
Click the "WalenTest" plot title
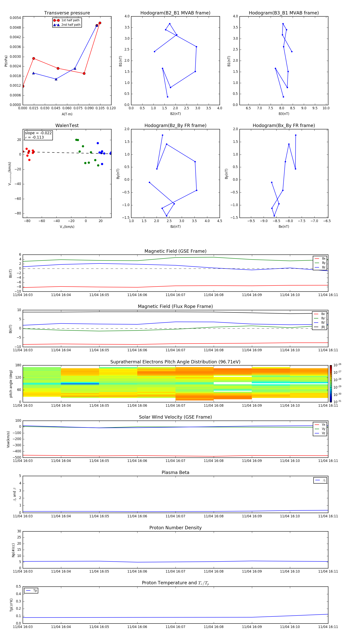[67, 125]
